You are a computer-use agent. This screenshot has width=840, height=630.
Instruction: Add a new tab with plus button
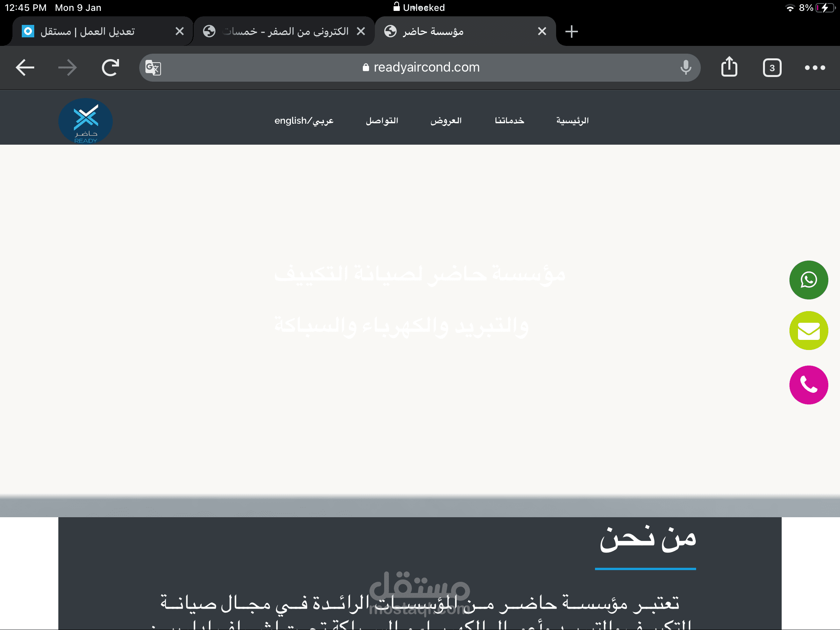pos(571,31)
